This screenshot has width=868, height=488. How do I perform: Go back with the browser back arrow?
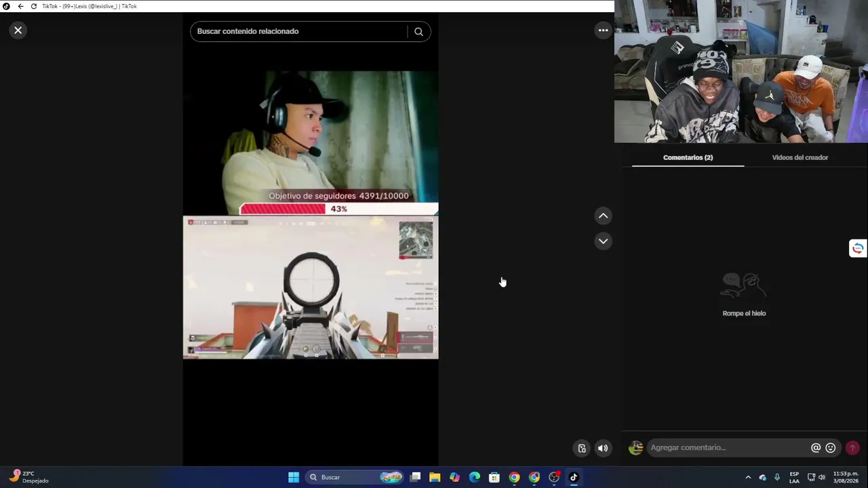tap(20, 6)
